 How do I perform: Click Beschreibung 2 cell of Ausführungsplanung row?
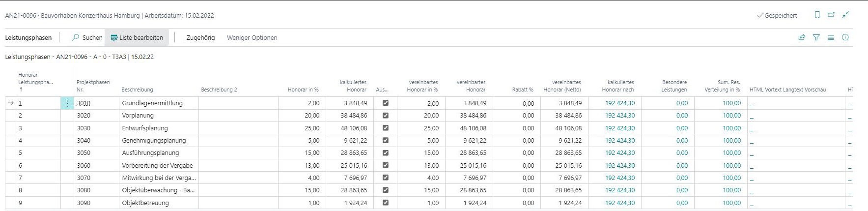point(238,153)
